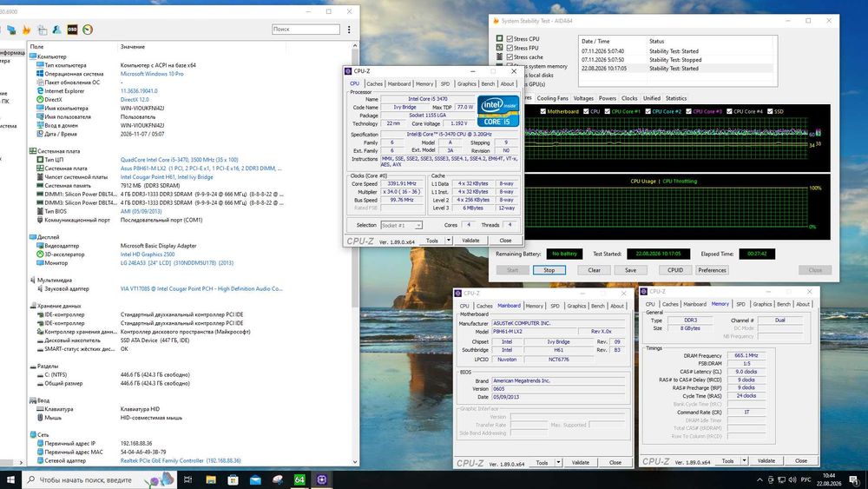
Task: Toggle the CPU Core #1 graph checkbox
Action: pyautogui.click(x=608, y=111)
